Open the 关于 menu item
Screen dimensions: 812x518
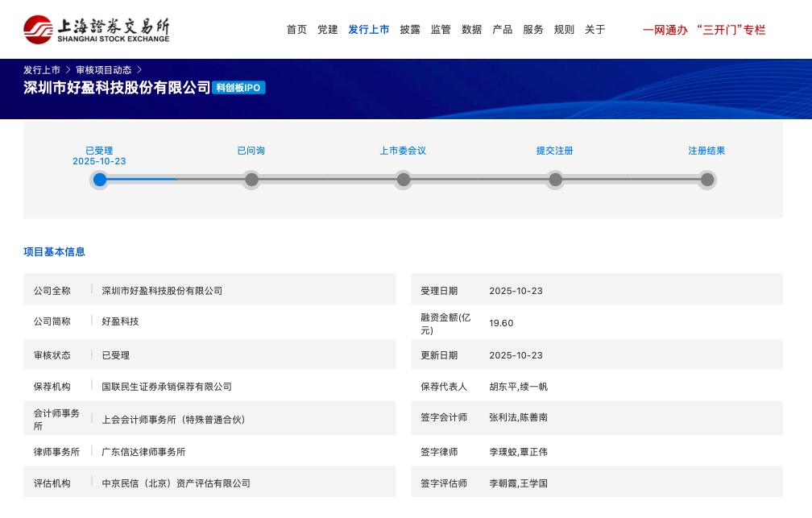(595, 30)
